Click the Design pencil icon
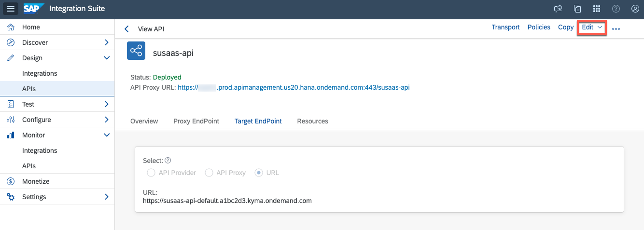644x230 pixels. pyautogui.click(x=11, y=58)
